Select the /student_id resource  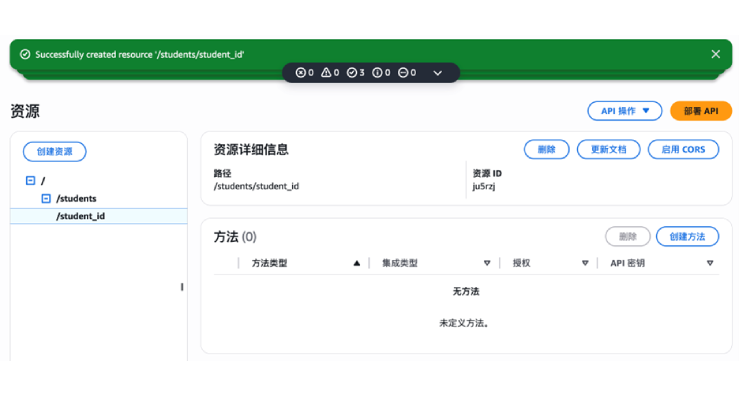[x=81, y=216]
